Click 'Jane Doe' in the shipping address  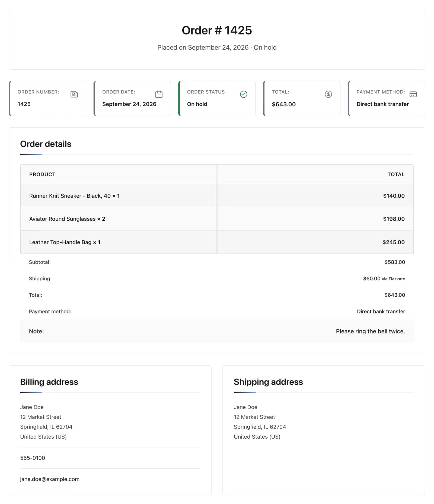[x=245, y=407]
